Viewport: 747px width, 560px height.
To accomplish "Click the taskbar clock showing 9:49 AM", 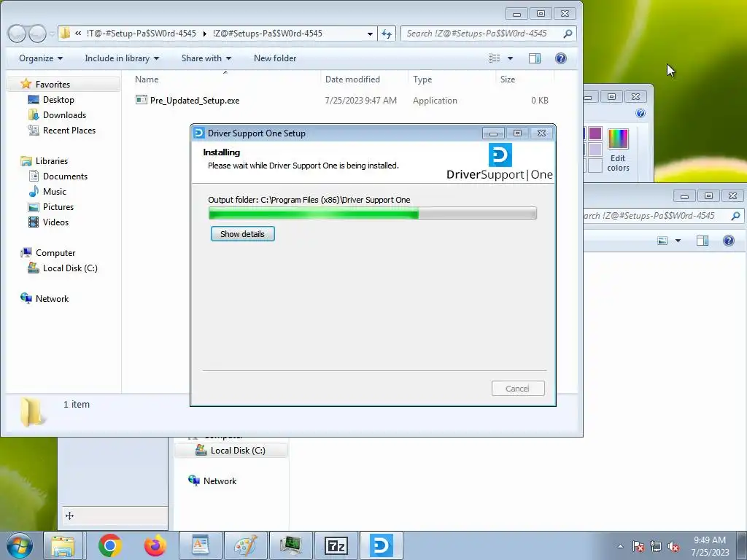I will pyautogui.click(x=710, y=546).
